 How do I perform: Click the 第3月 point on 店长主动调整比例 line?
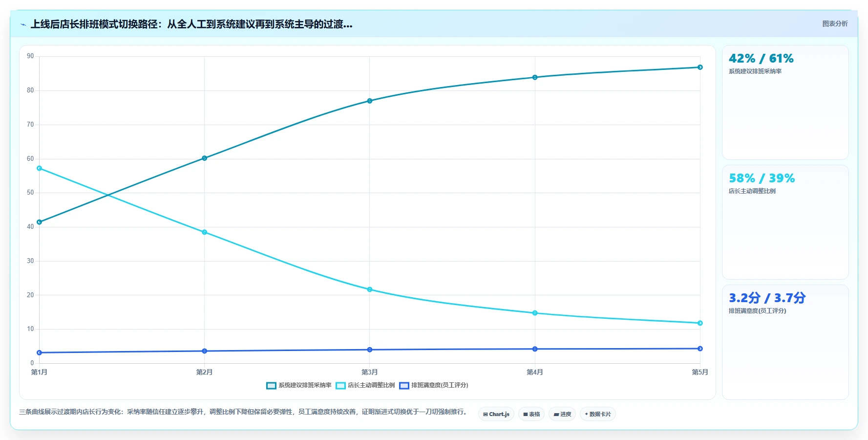[370, 289]
